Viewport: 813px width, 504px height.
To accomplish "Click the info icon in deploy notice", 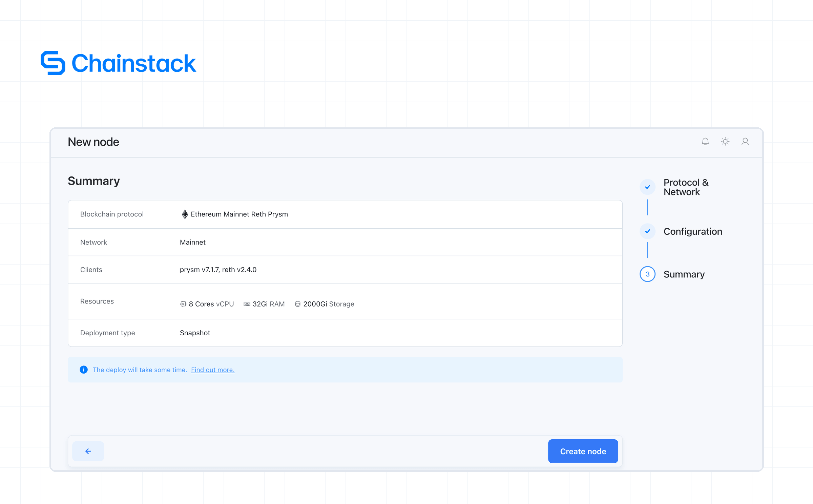I will (x=84, y=370).
